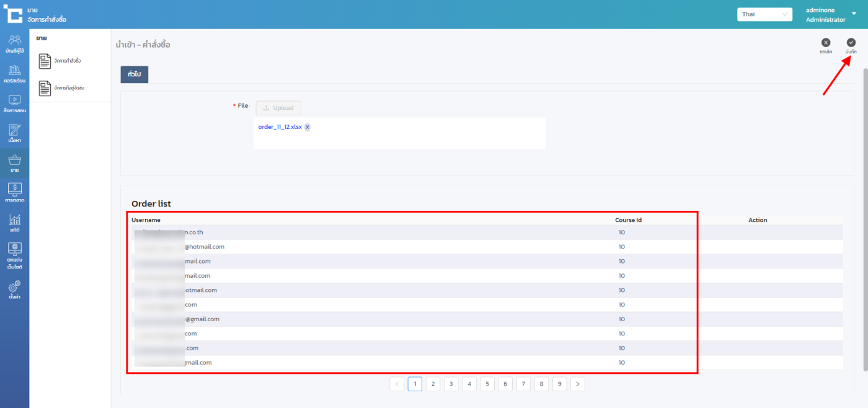Click the Upload file button
Image resolution: width=868 pixels, height=408 pixels.
tap(278, 108)
